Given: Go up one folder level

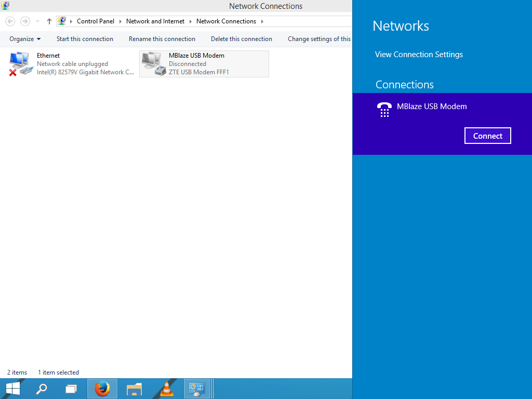Looking at the screenshot, I should 49,21.
